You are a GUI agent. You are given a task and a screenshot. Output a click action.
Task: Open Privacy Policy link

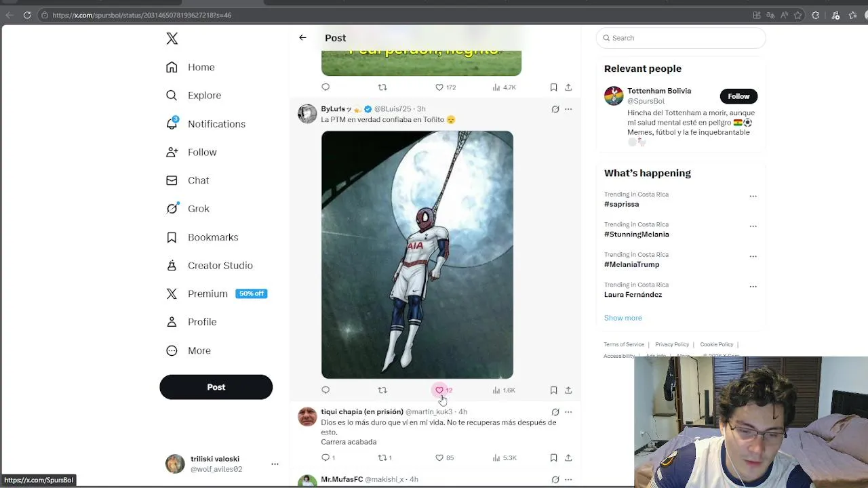pyautogui.click(x=672, y=344)
